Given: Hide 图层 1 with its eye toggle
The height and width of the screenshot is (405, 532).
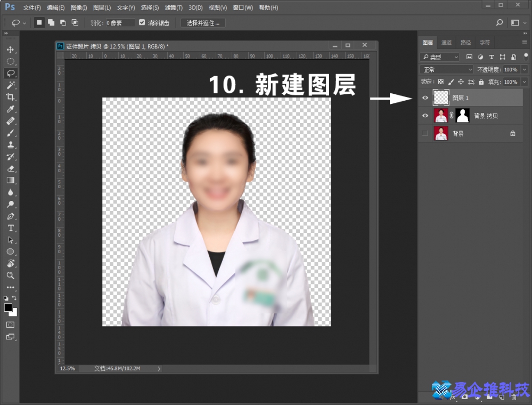Looking at the screenshot, I should pyautogui.click(x=424, y=98).
